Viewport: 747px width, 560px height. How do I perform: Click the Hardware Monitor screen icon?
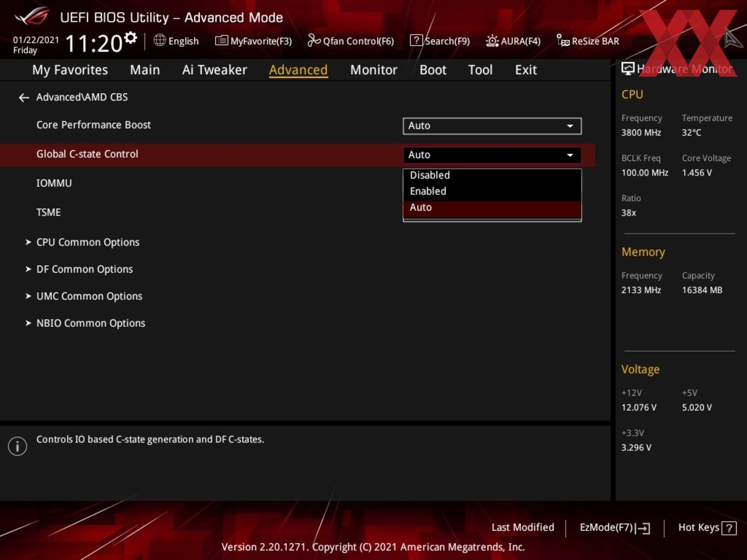tap(628, 69)
